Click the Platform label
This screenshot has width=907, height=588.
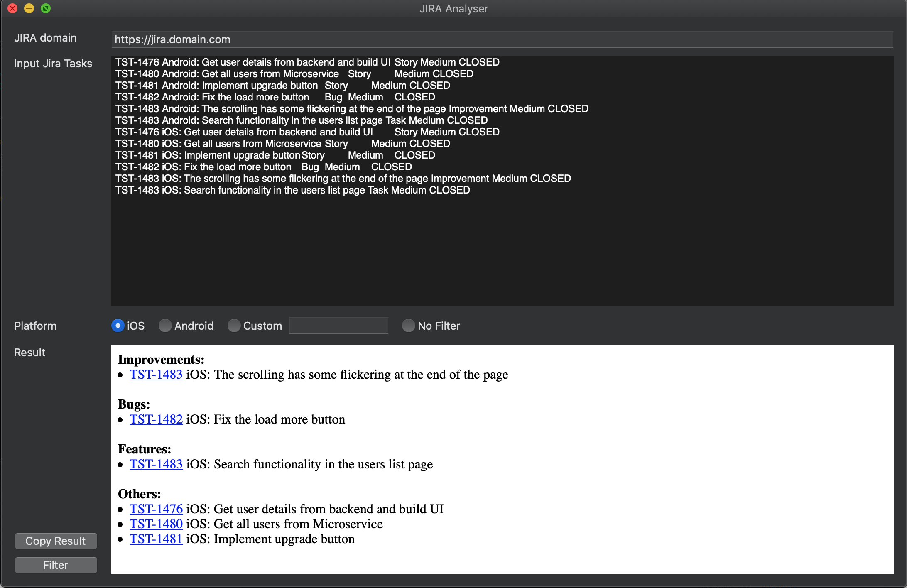pos(35,326)
